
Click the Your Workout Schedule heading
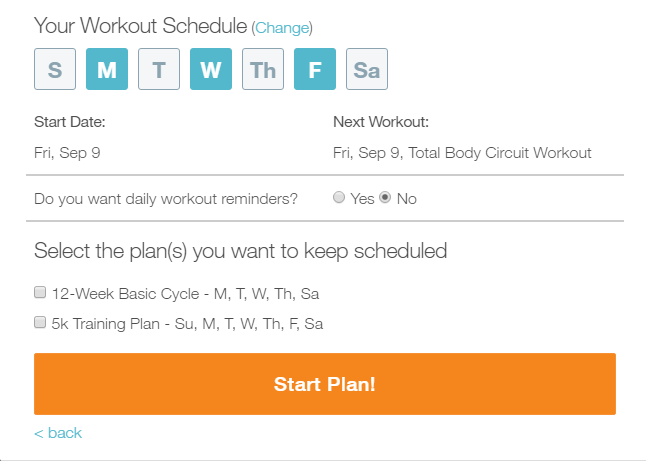click(140, 27)
